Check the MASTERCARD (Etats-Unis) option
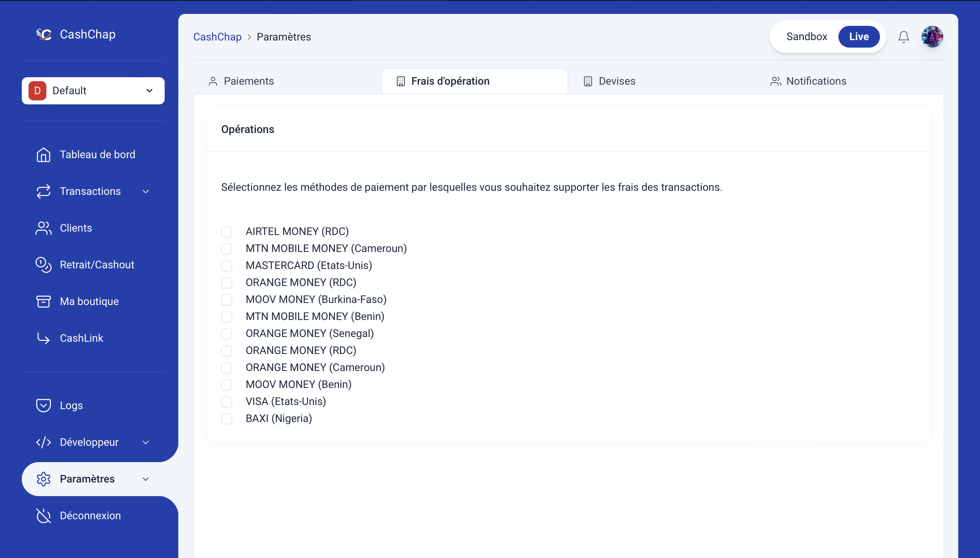The image size is (980, 558). pos(227,266)
